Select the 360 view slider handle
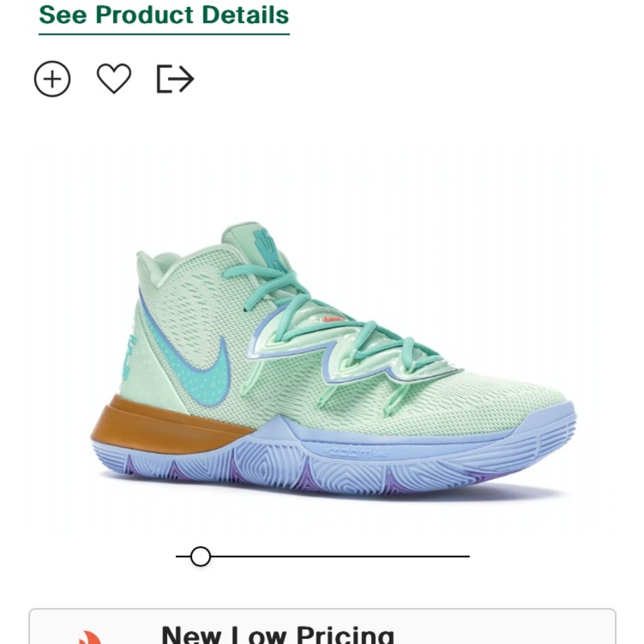Viewport: 644px width, 644px height. tap(200, 556)
